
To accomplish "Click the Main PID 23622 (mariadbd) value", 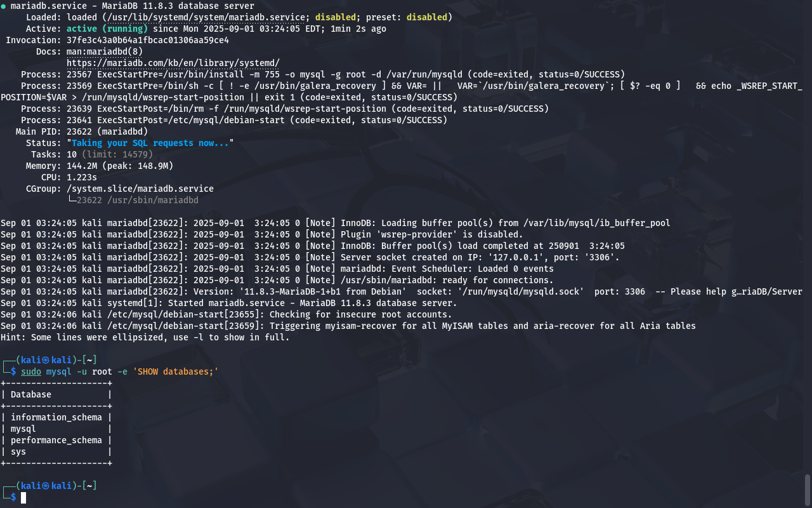I will point(107,131).
